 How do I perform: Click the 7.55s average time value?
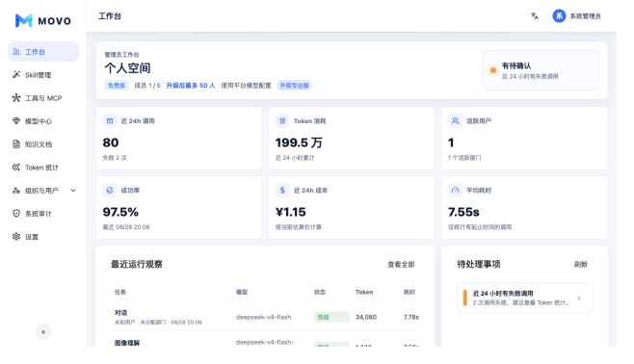(x=463, y=212)
